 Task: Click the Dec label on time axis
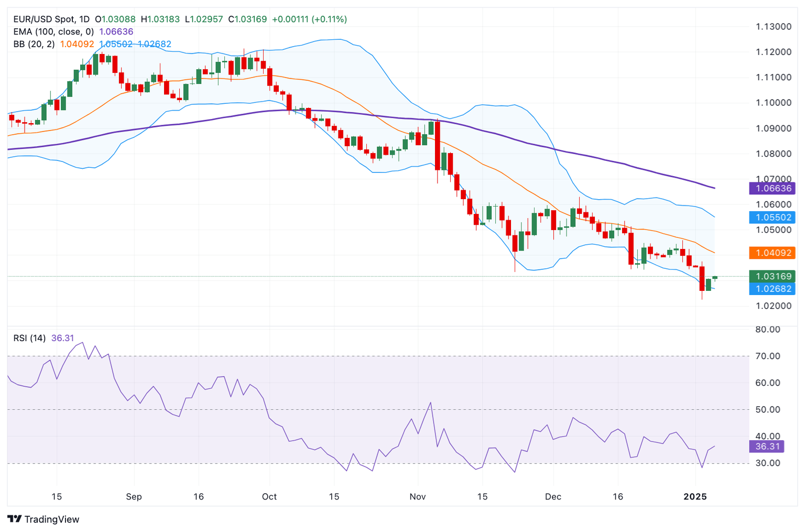[x=553, y=496]
